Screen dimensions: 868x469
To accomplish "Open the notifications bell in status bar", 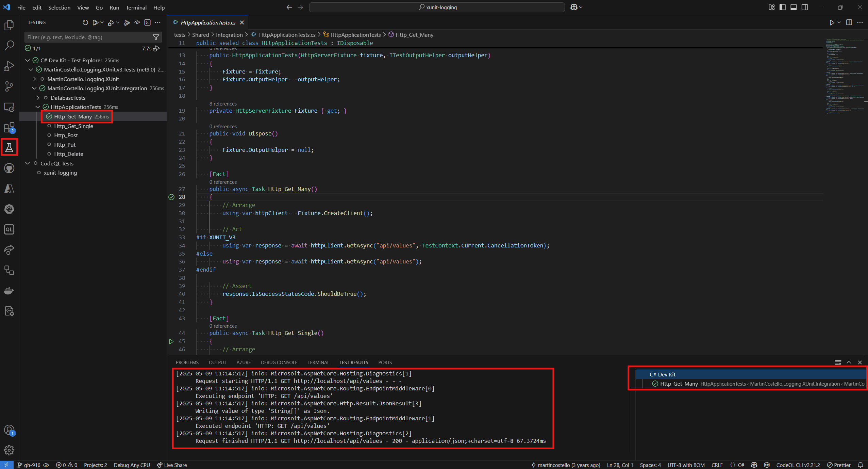I will pos(861,465).
